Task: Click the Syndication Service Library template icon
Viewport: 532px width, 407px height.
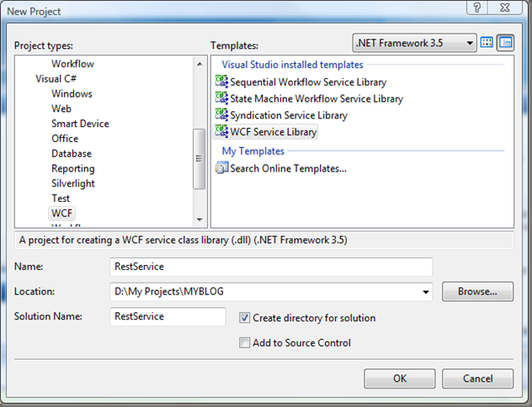Action: (222, 114)
